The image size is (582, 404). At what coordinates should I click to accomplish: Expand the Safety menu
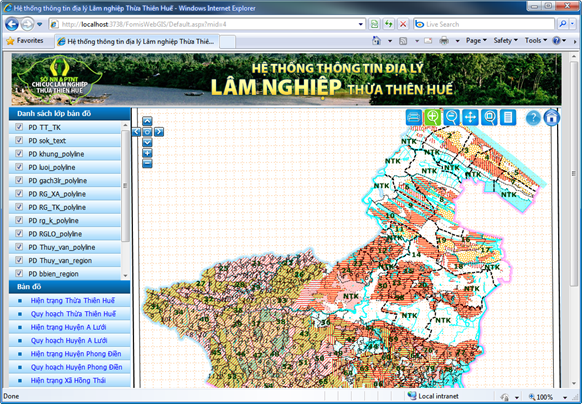click(505, 40)
